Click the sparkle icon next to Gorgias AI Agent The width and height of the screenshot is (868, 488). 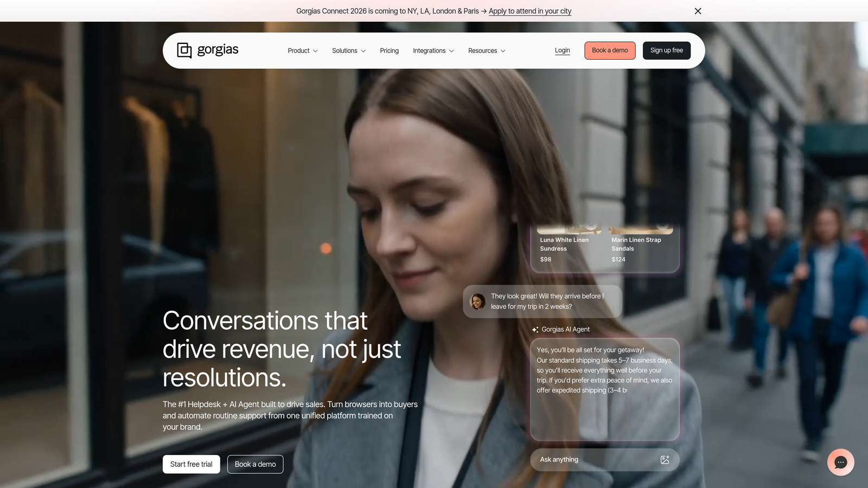(535, 329)
